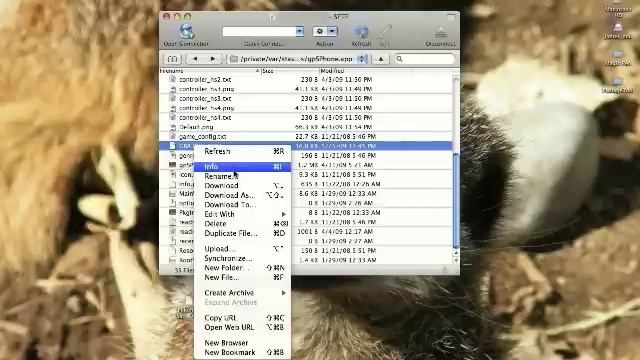Click the Disconnect eject toolbar icon
Image resolution: width=640 pixels, height=360 pixels.
(x=440, y=32)
